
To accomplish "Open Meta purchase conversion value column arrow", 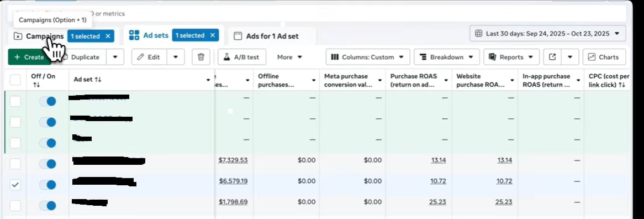I will pyautogui.click(x=380, y=80).
